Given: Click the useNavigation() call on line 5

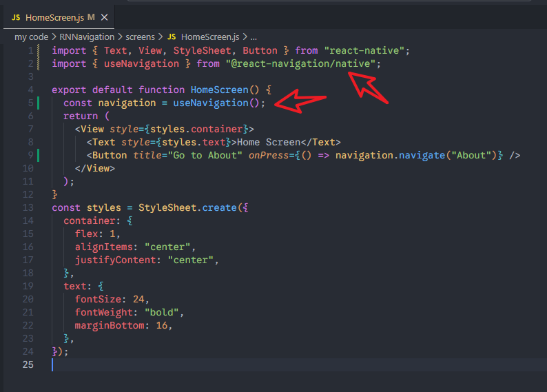Looking at the screenshot, I should [218, 103].
